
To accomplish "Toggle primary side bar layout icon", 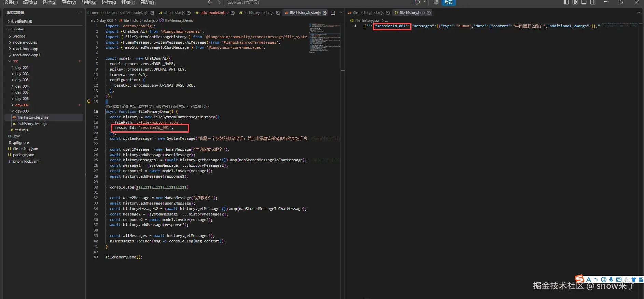I will click(566, 2).
